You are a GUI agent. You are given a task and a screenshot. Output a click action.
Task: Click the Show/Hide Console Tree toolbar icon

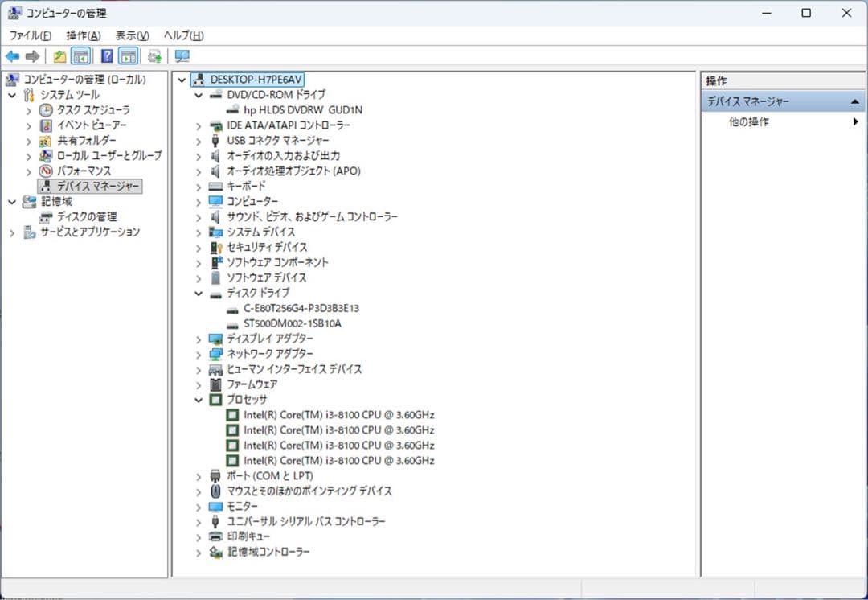click(82, 55)
